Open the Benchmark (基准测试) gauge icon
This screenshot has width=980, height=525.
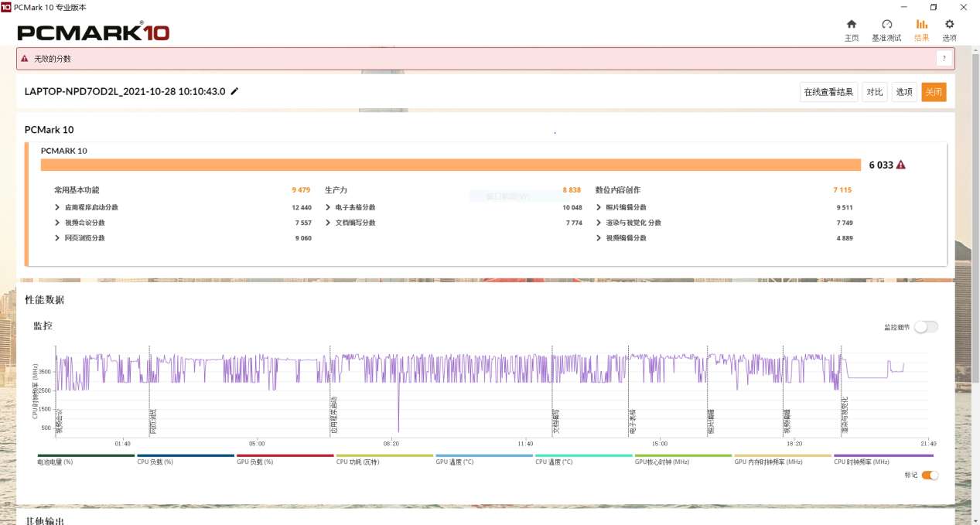tap(886, 25)
